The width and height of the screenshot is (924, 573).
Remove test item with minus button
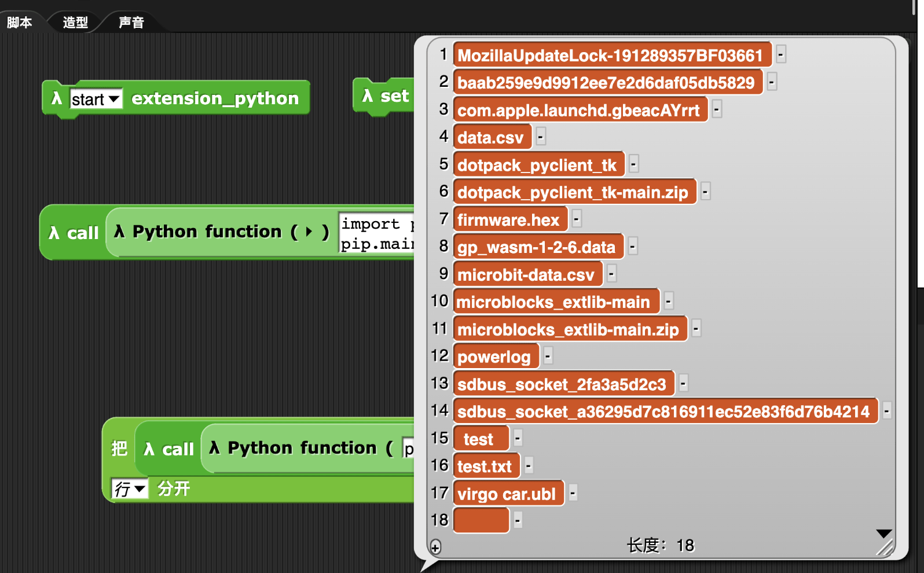click(x=518, y=438)
